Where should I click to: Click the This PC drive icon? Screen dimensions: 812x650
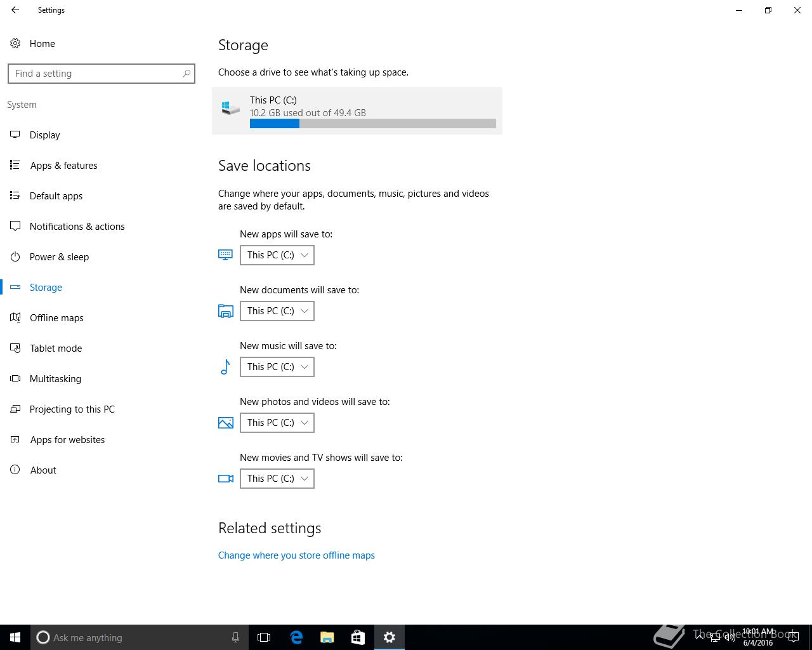tap(230, 107)
